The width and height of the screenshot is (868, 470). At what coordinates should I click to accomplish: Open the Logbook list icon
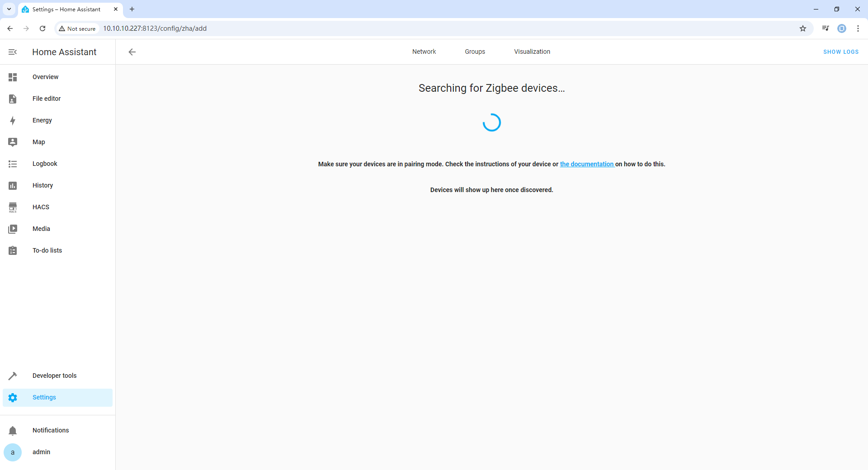tap(13, 164)
